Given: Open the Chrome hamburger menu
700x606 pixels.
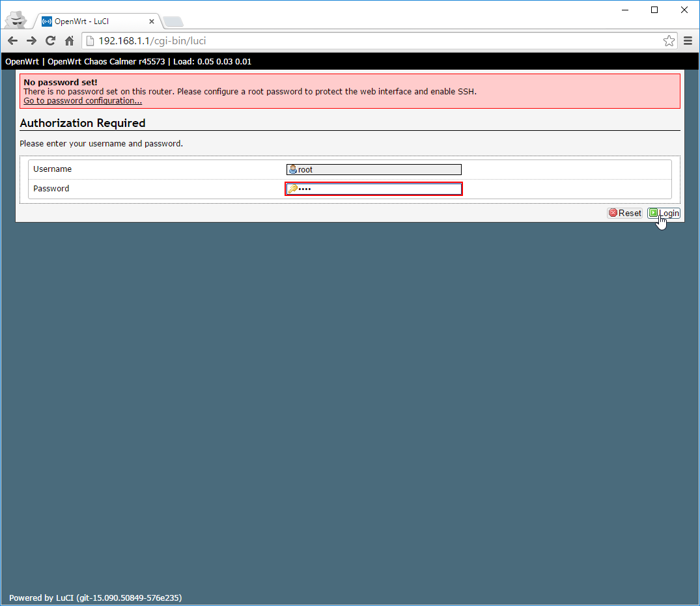Looking at the screenshot, I should (x=688, y=41).
